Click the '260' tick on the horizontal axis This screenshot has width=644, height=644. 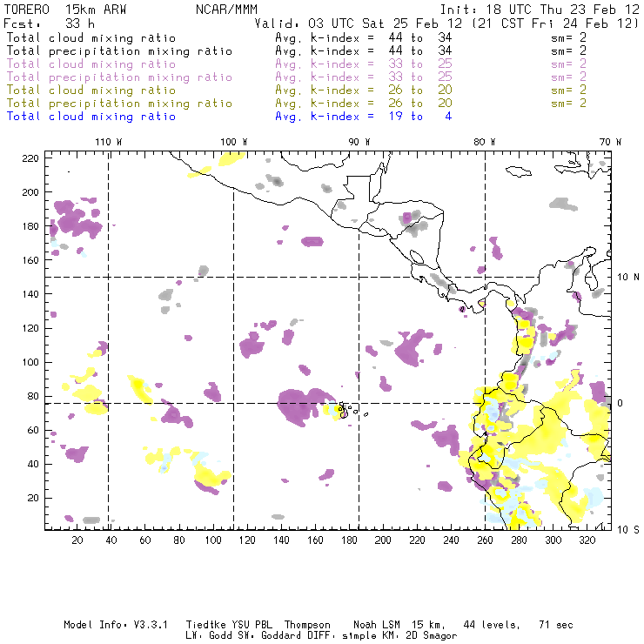pyautogui.click(x=485, y=540)
